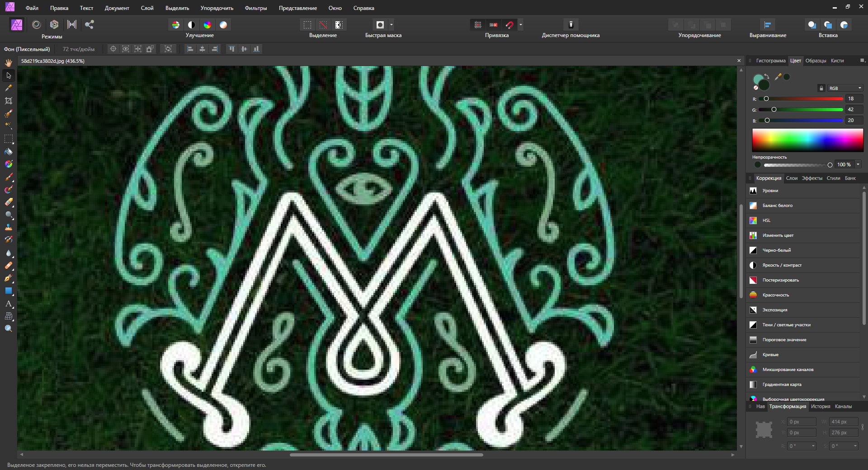
Task: Open the Фильтры menu
Action: (x=256, y=8)
